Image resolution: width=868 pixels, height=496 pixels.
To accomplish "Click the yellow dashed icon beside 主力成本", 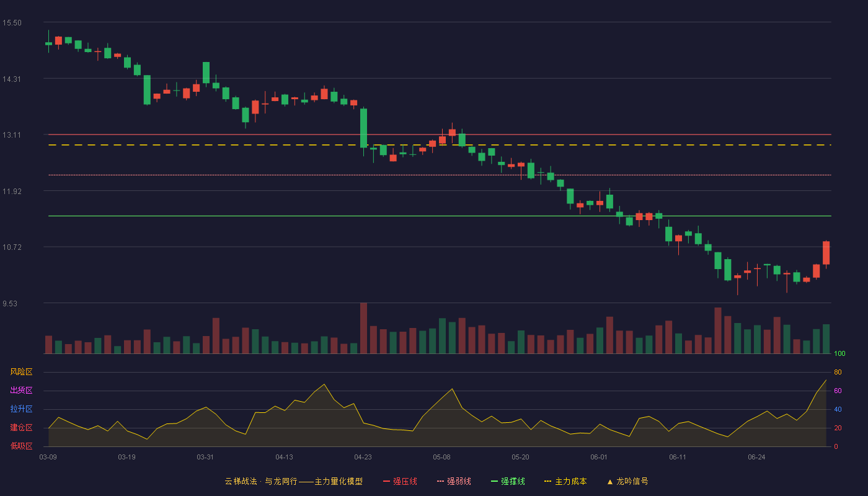I will tap(547, 481).
